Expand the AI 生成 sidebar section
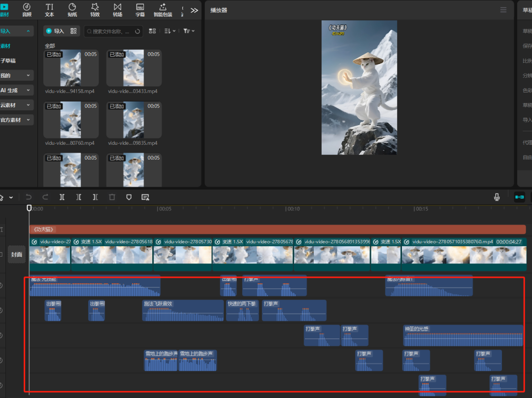 point(16,91)
